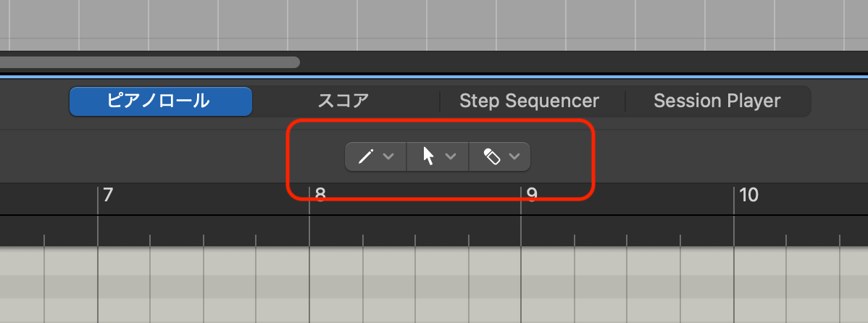
Task: Click the empty scrollbar track right of the thumb
Action: (580, 62)
